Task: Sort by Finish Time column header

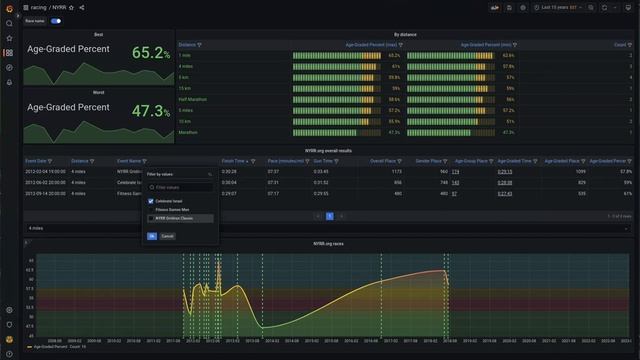Action: point(233,161)
